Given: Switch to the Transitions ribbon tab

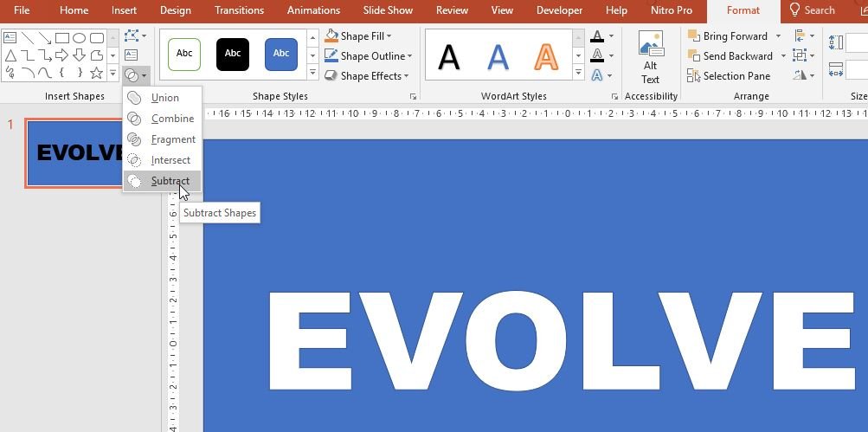Looking at the screenshot, I should pos(239,10).
